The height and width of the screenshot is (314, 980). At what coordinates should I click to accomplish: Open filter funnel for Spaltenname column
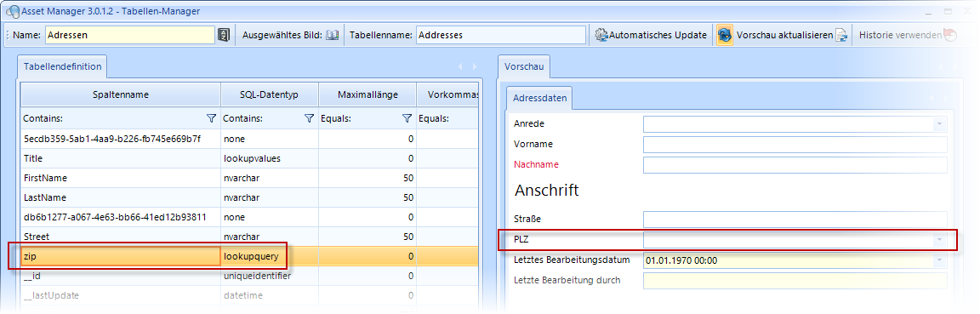pos(211,118)
